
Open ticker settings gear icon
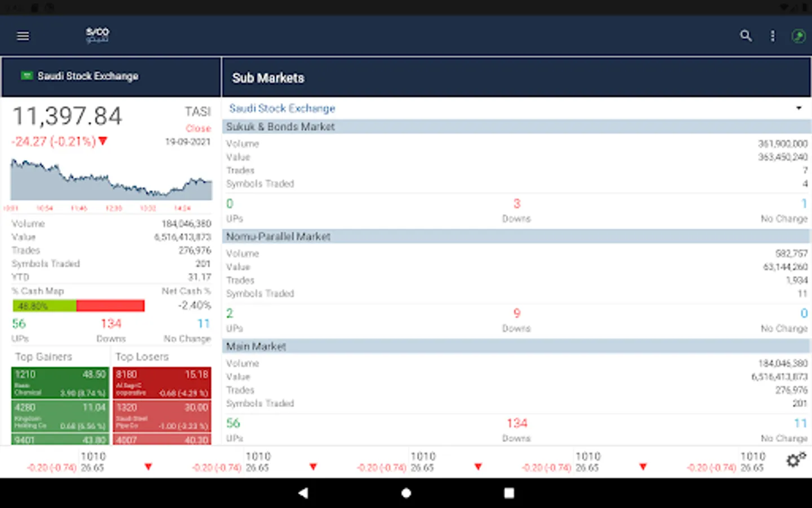796,460
